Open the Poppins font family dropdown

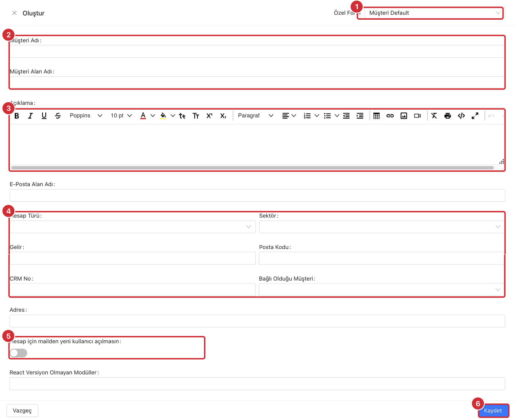pyautogui.click(x=86, y=116)
